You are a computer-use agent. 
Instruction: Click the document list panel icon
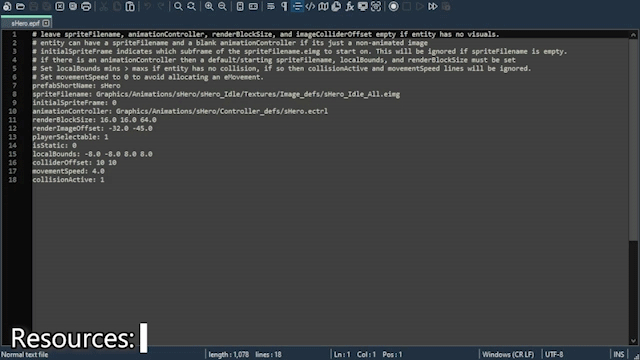[336, 6]
